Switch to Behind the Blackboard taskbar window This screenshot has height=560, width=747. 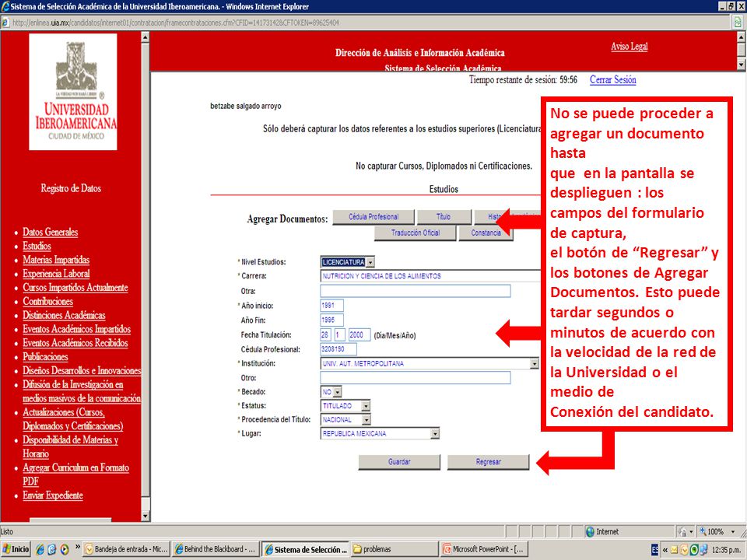216,549
